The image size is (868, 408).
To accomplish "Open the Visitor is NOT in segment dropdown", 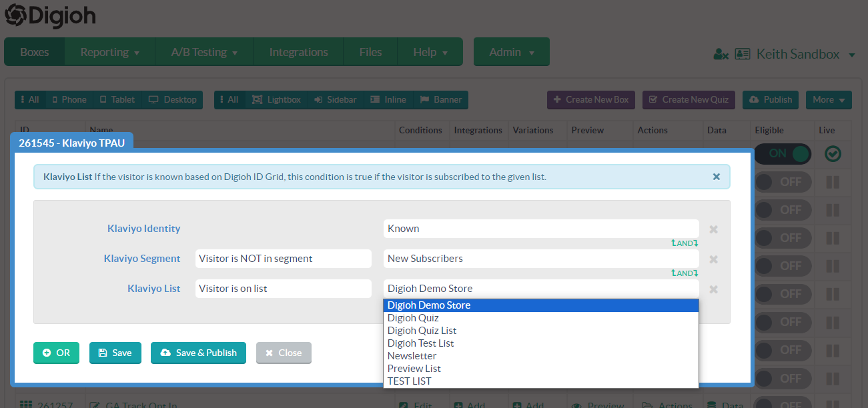I will click(x=283, y=258).
